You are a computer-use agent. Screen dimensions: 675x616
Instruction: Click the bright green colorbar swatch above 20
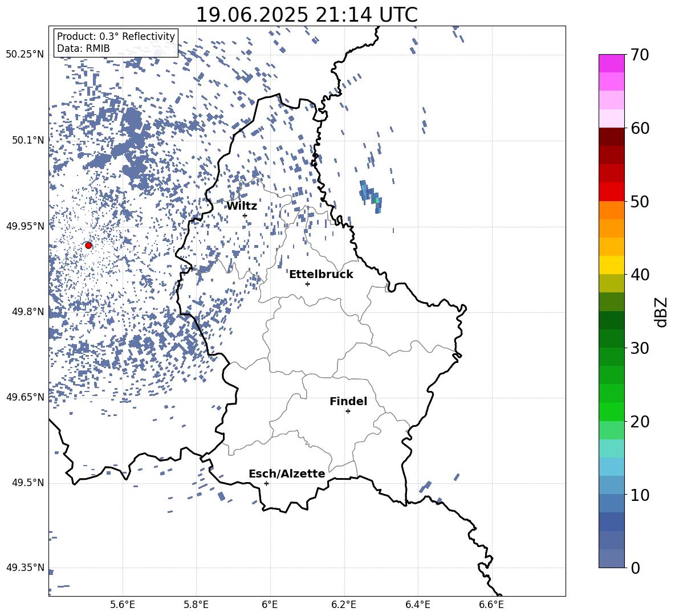[611, 411]
